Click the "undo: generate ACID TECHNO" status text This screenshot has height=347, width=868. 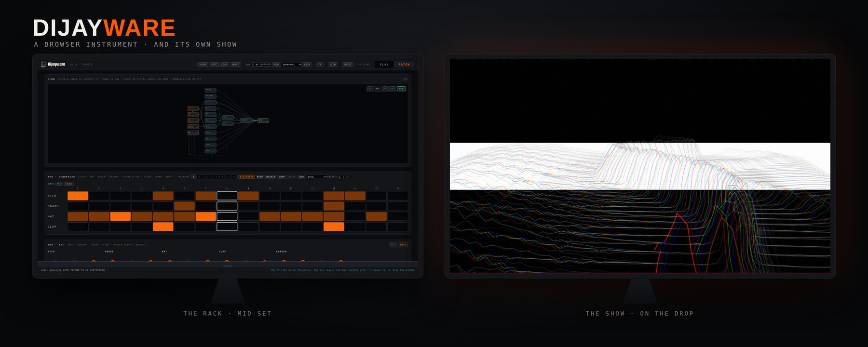tap(72, 270)
